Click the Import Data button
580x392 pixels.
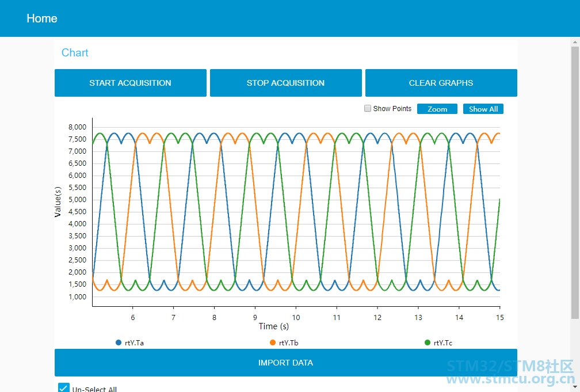click(x=286, y=363)
